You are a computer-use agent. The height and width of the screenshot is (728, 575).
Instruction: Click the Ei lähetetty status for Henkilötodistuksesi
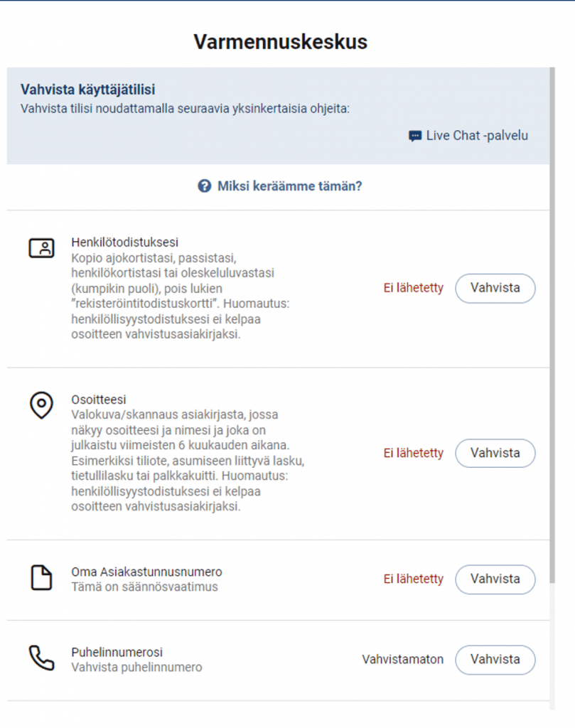[x=414, y=288]
